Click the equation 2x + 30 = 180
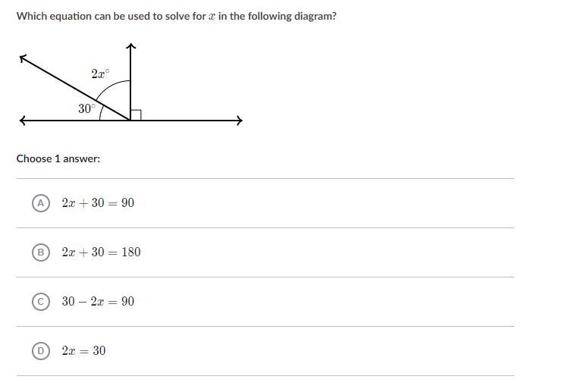Viewport: 587px width, 392px height. [x=102, y=252]
